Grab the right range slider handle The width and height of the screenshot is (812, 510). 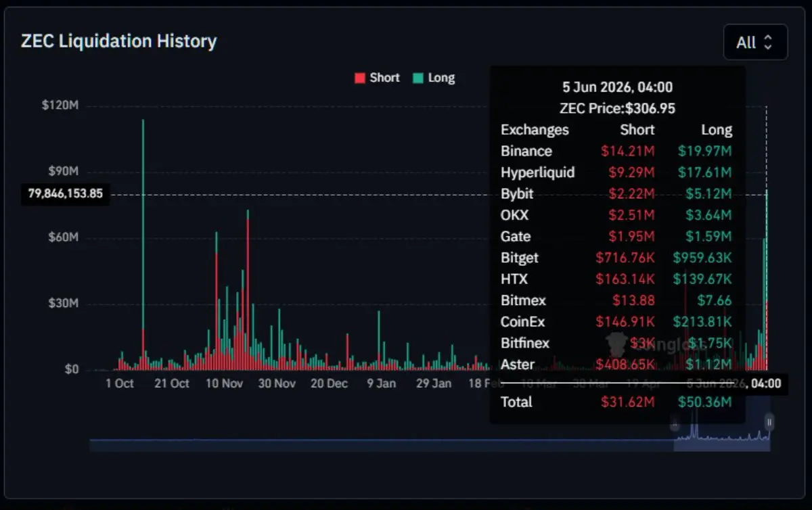(x=769, y=423)
